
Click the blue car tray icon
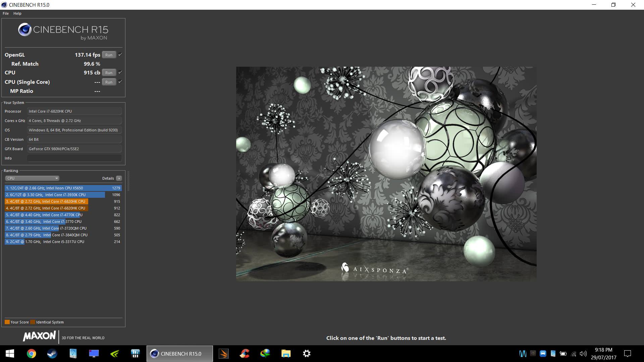[543, 353]
